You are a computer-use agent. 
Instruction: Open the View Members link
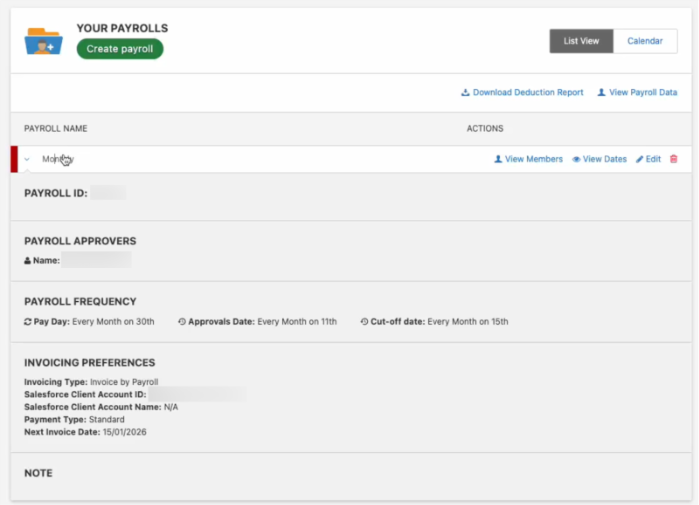pos(529,159)
